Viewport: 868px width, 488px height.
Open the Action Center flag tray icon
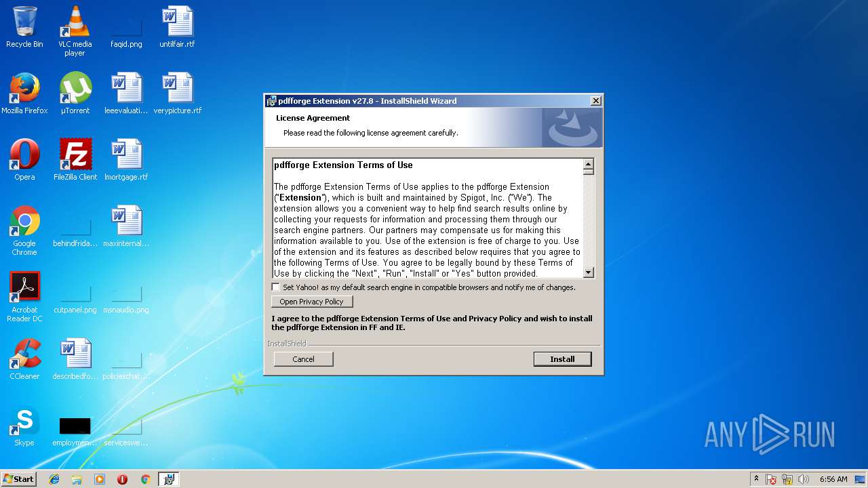coord(771,479)
